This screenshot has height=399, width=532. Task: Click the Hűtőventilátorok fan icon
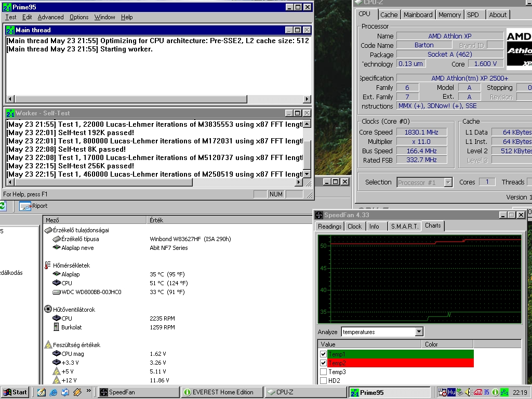pyautogui.click(x=48, y=310)
